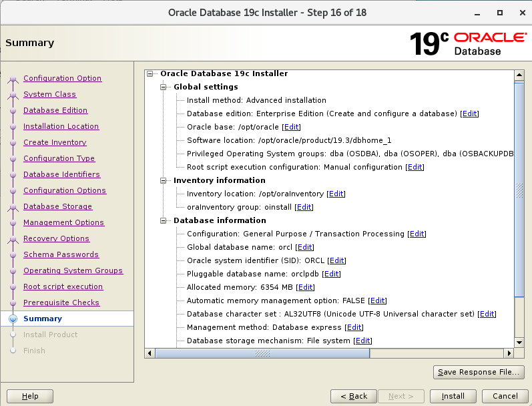Go to the Prerequisite Checks step
Image resolution: width=532 pixels, height=406 pixels.
pos(61,302)
